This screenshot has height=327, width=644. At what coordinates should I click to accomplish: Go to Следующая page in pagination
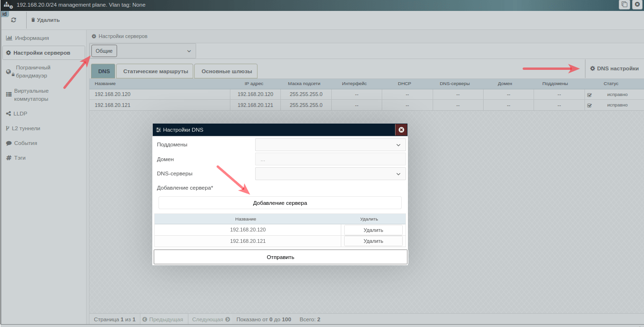click(211, 319)
